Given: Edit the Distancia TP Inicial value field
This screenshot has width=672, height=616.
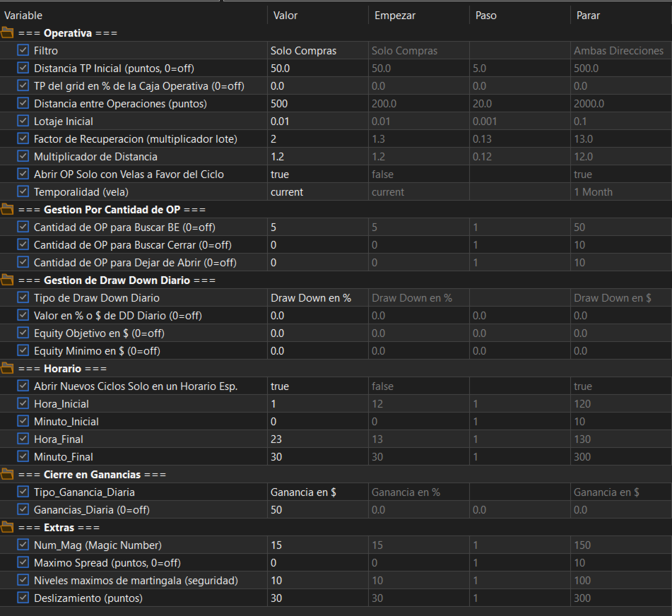Looking at the screenshot, I should [317, 69].
